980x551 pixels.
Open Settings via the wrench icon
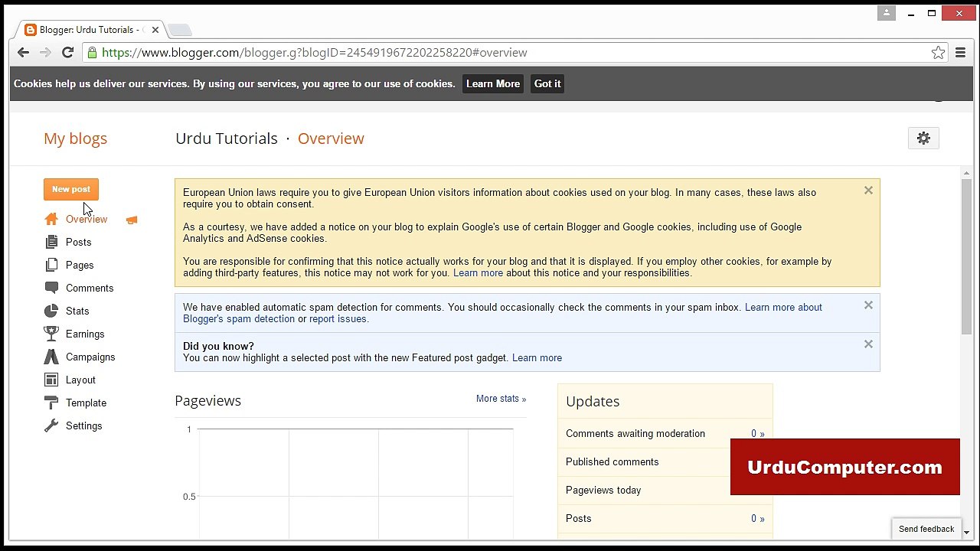point(51,425)
